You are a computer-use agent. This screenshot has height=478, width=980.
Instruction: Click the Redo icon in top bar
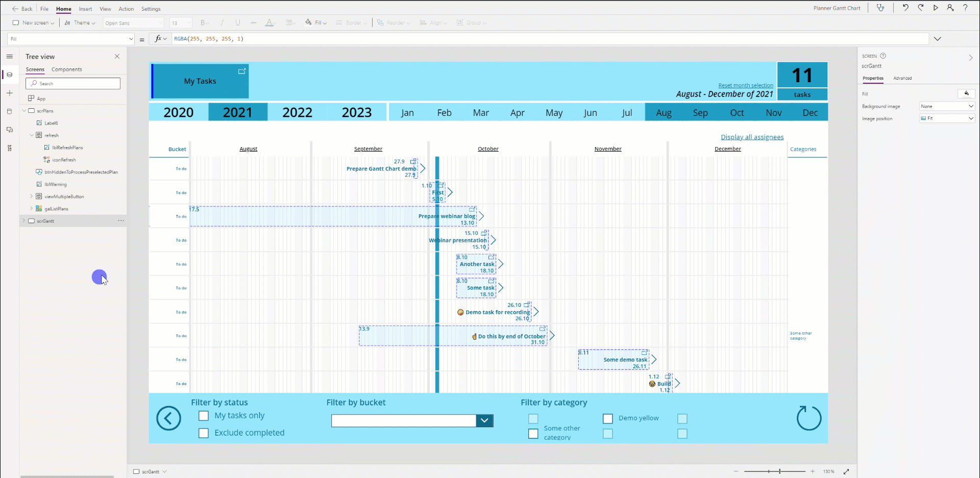(x=920, y=8)
